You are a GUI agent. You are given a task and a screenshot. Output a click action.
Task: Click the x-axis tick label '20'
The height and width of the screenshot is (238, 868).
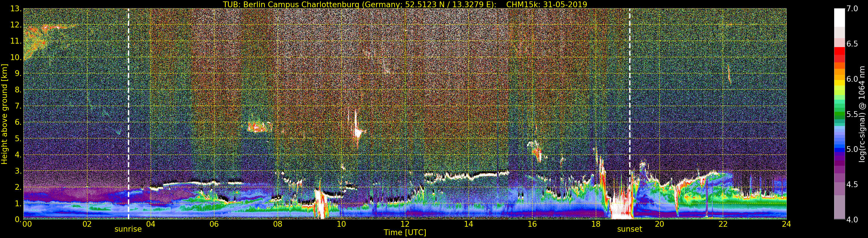point(659,224)
